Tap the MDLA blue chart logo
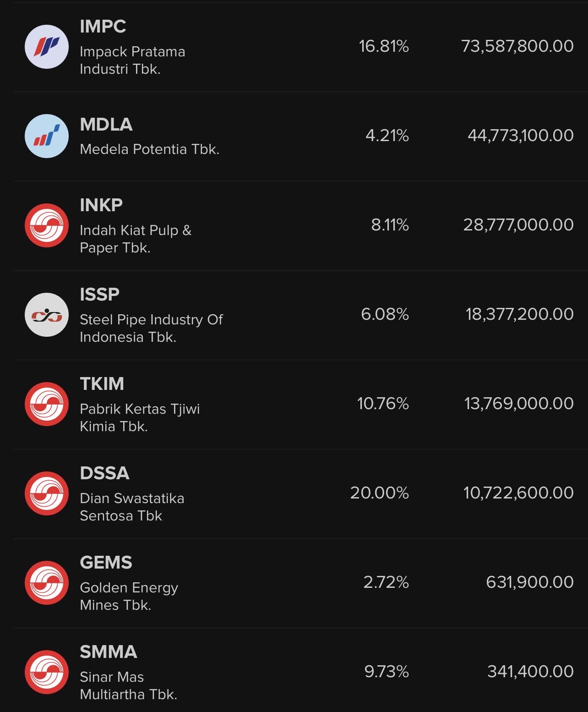Viewport: 588px width, 712px height. point(47,136)
